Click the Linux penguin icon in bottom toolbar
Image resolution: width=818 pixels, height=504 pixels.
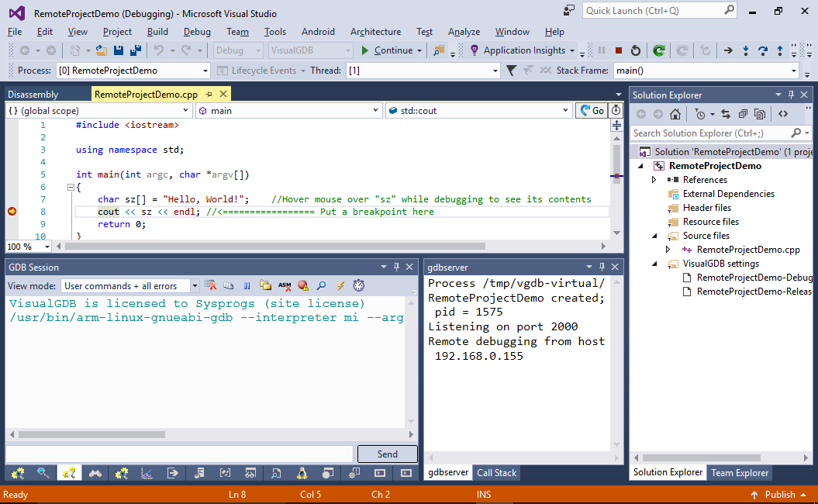302,473
